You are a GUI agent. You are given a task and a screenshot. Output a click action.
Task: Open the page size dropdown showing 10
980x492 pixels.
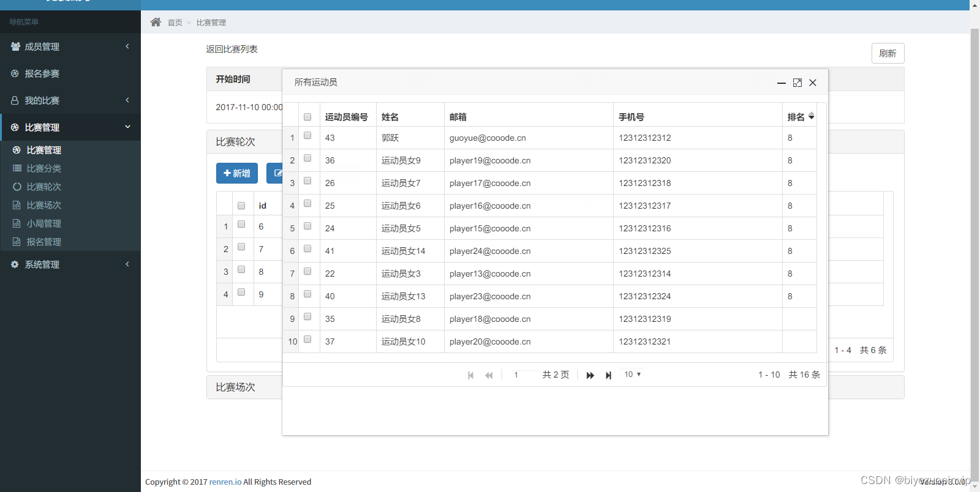[x=632, y=374]
